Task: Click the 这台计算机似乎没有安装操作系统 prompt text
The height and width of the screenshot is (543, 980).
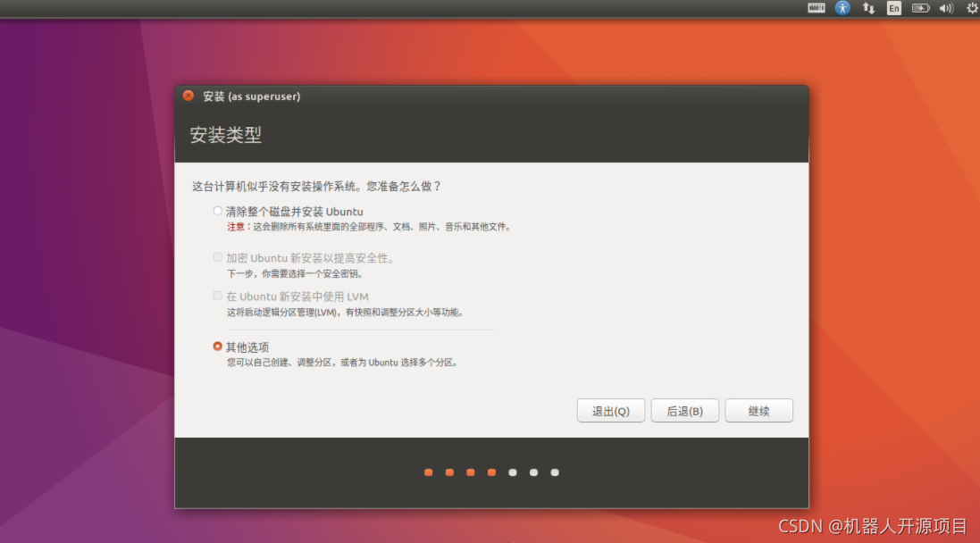Action: (316, 186)
